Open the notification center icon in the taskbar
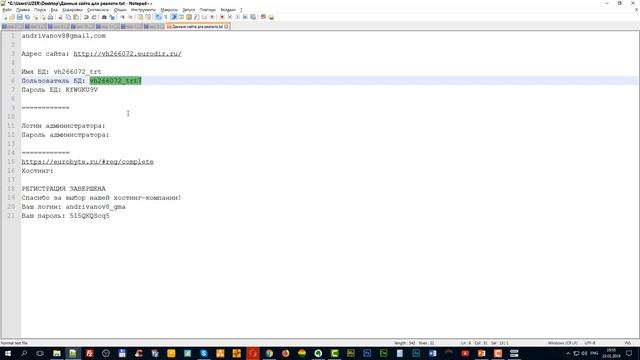Screen dimensions: 640x360 629,353
